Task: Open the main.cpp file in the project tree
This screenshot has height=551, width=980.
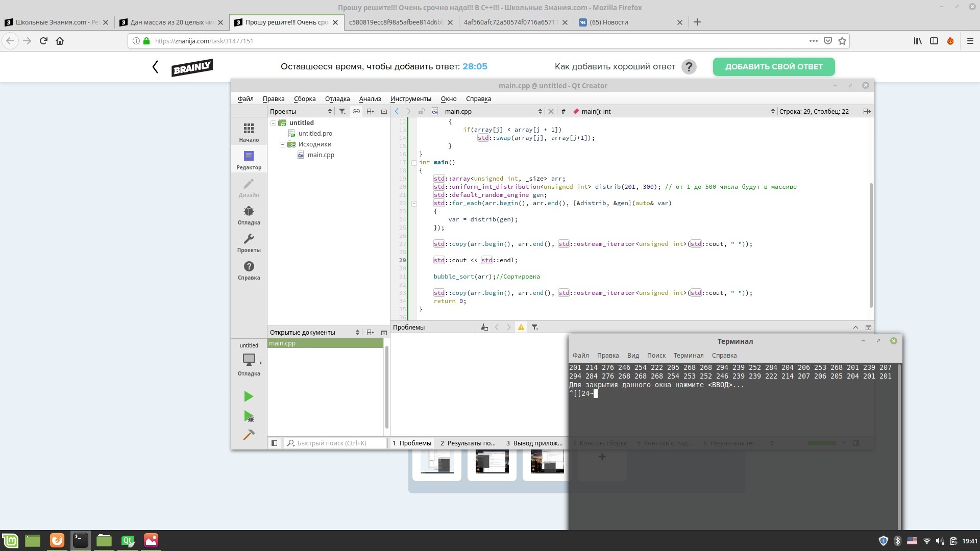Action: point(321,155)
